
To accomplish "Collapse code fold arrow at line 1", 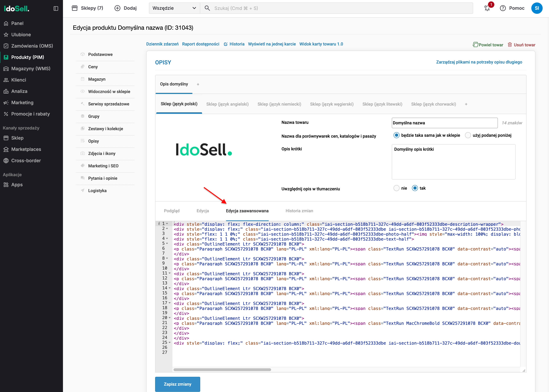I will (x=167, y=224).
